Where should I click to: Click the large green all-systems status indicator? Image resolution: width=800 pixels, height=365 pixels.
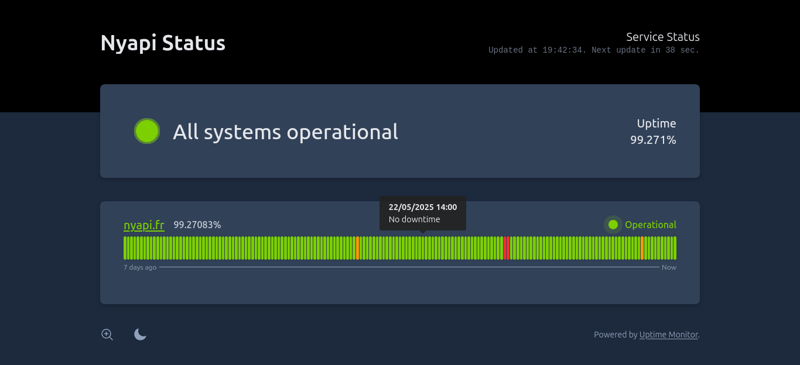pos(147,131)
